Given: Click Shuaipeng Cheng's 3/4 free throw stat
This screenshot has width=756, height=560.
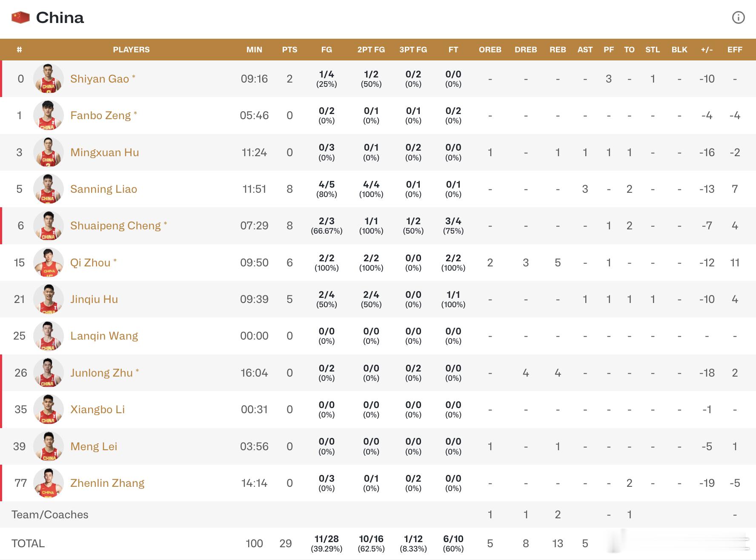Looking at the screenshot, I should 453,221.
